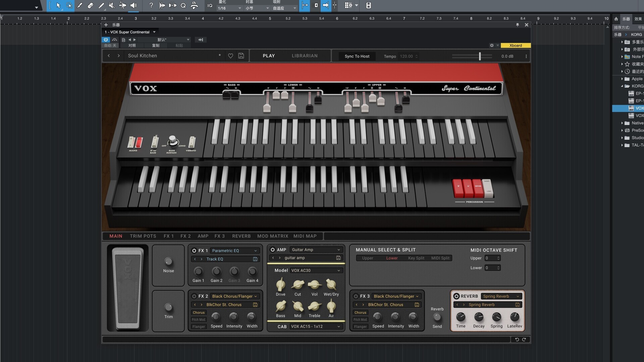This screenshot has width=644, height=362.
Task: Open the video filmstrip icon
Action: 368,5
